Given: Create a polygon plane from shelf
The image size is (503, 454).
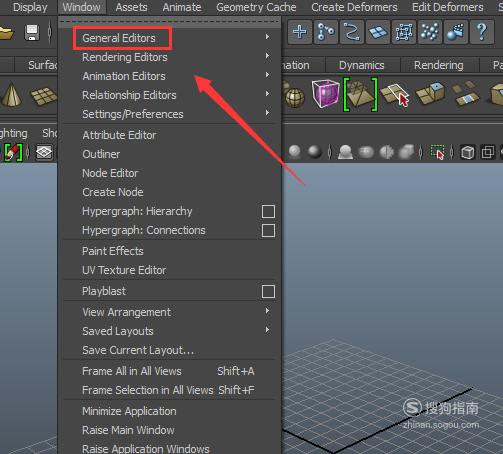Looking at the screenshot, I should [x=44, y=96].
